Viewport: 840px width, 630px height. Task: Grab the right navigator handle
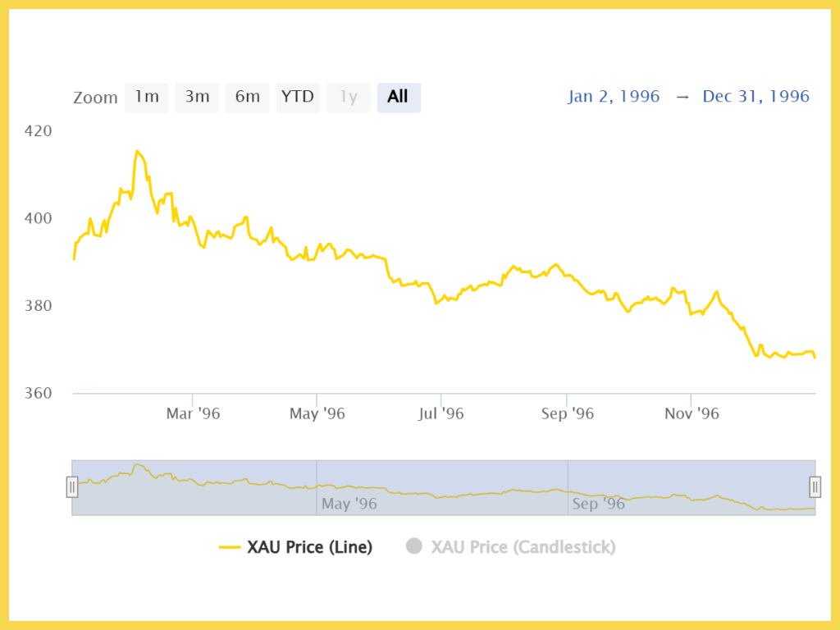click(815, 487)
